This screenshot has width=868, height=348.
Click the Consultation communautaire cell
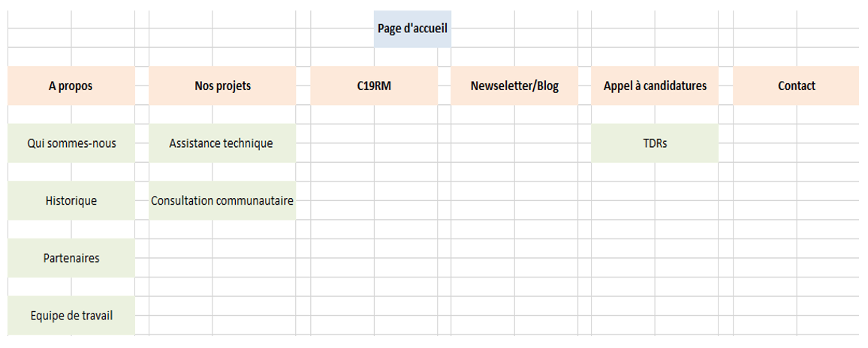click(222, 200)
